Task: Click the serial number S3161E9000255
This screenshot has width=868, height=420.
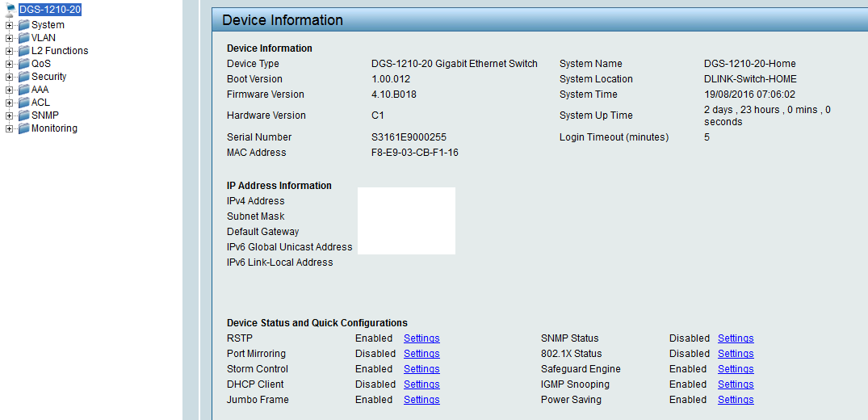Action: coord(409,136)
